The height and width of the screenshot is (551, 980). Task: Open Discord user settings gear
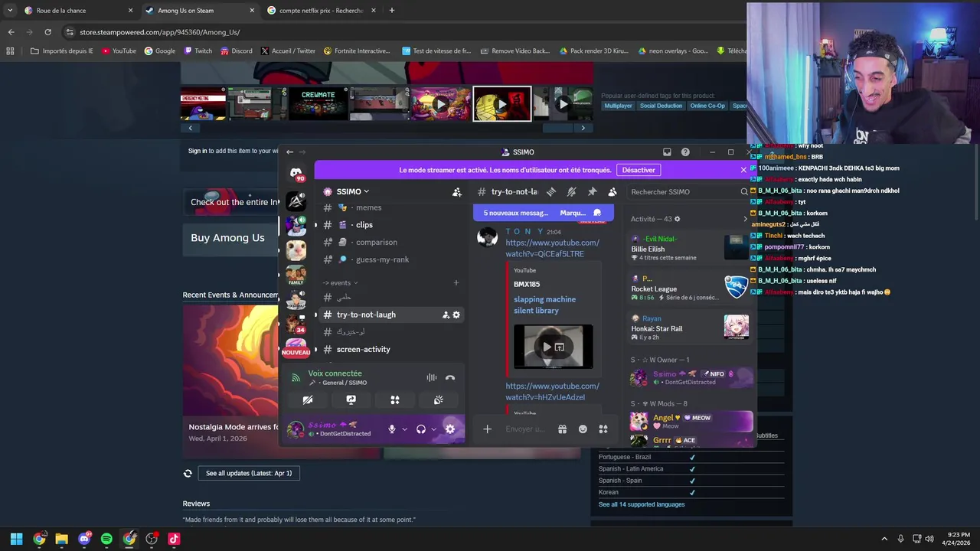point(450,429)
